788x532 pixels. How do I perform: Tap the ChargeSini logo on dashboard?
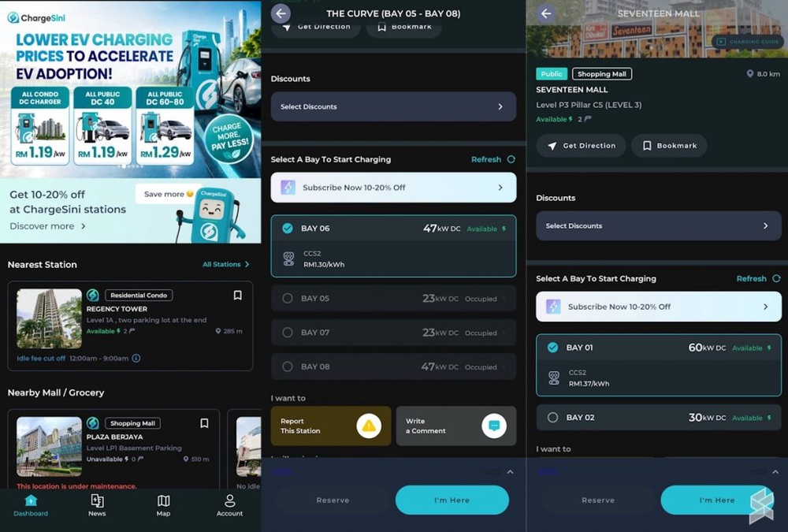tap(36, 17)
